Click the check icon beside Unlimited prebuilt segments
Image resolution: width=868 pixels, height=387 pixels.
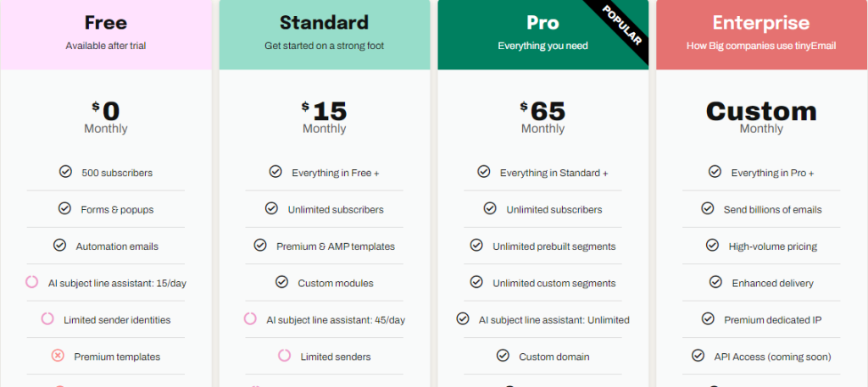pos(476,245)
